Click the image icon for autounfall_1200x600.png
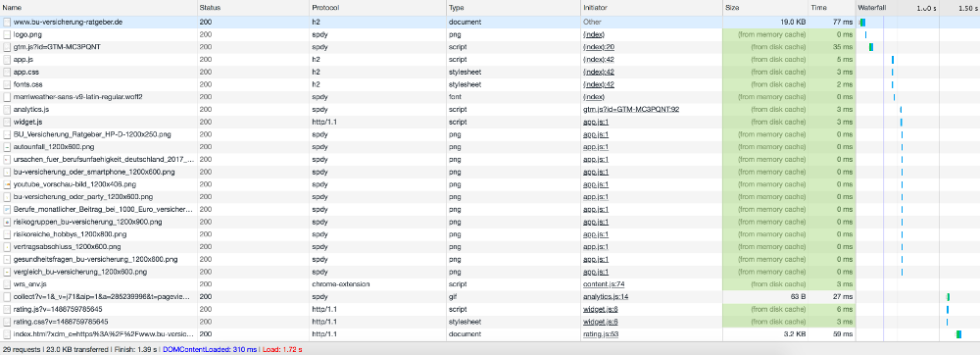 click(x=7, y=147)
